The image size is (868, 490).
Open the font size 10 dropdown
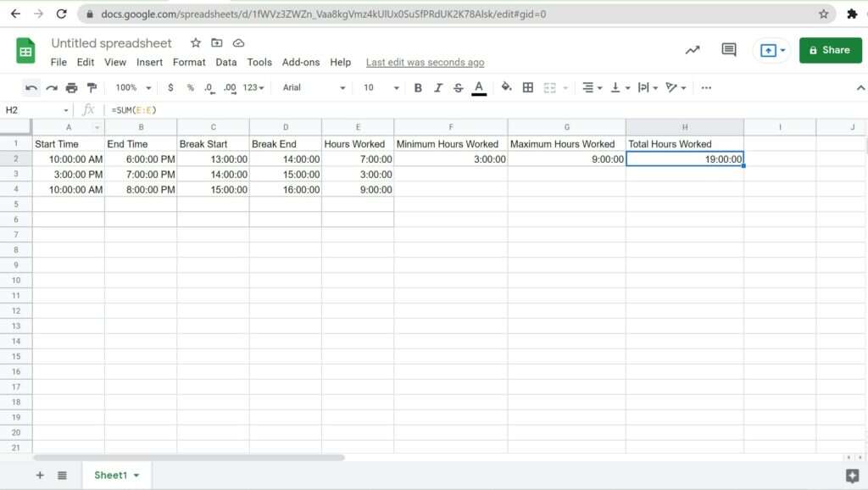(x=381, y=87)
